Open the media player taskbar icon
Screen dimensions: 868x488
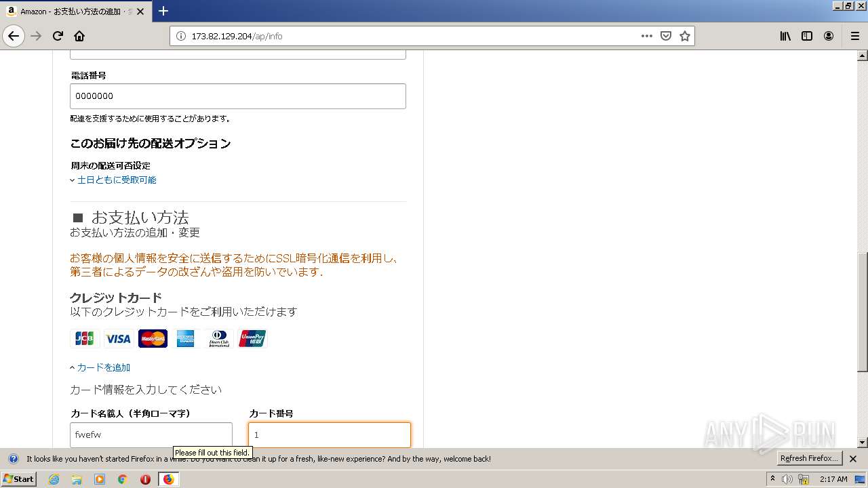(x=100, y=479)
